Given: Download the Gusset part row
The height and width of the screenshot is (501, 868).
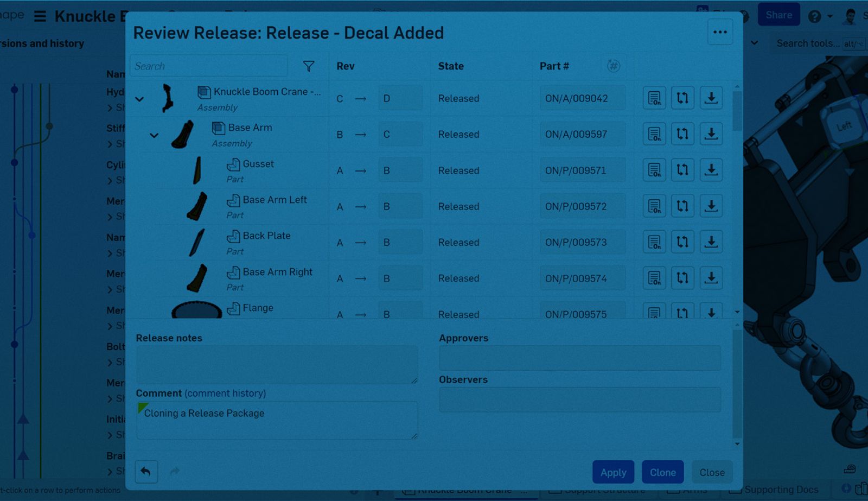Looking at the screenshot, I should coord(711,170).
